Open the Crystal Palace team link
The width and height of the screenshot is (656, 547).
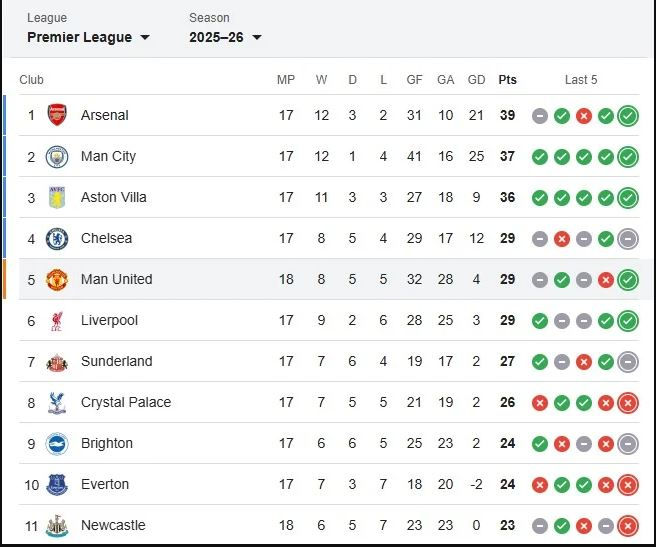tap(126, 402)
